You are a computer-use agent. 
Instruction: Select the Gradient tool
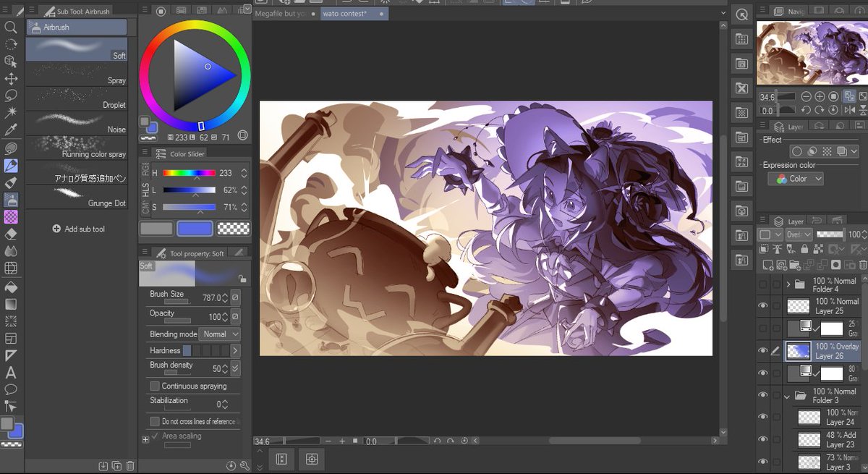(x=11, y=304)
